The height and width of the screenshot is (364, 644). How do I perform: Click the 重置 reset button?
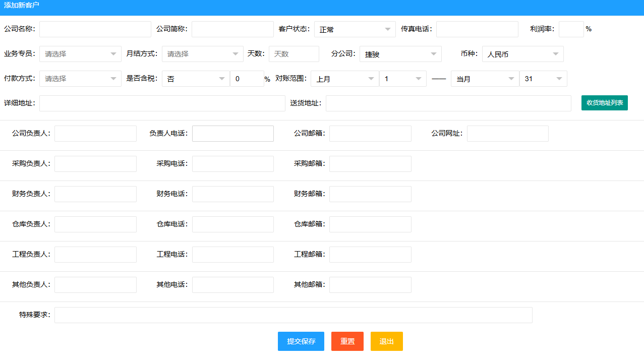pyautogui.click(x=347, y=341)
